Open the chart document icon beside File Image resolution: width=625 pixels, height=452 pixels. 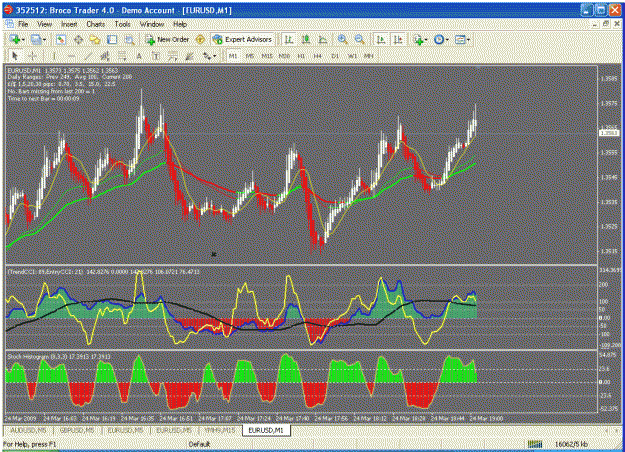[x=9, y=24]
